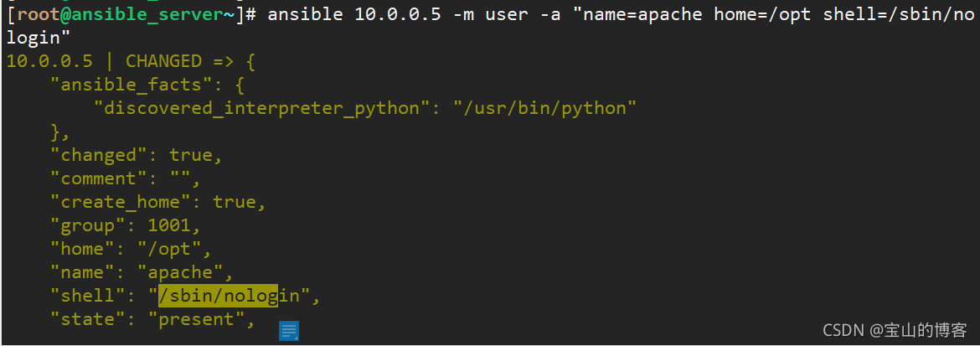Click the word ansible in the command
This screenshot has height=346, width=980.
tap(306, 14)
